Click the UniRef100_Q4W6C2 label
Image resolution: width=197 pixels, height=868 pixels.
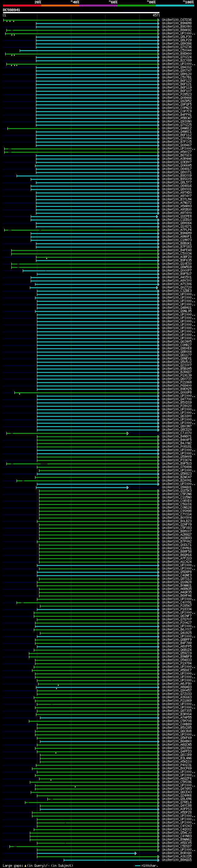176,128
